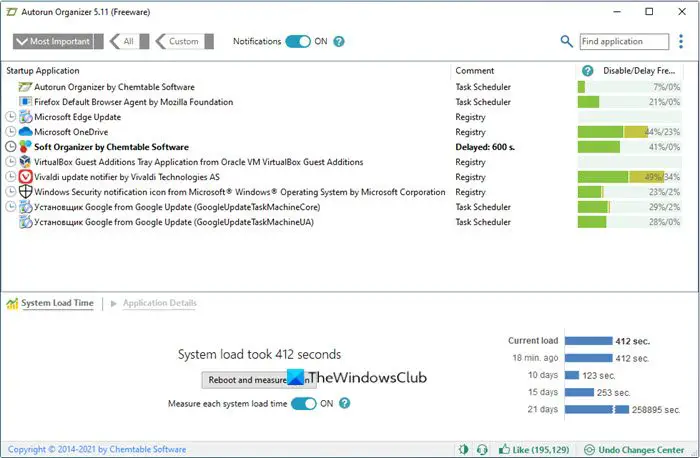Click the Autorun Organizer title bar logo
Screen dimensions: 700x458
12,12
